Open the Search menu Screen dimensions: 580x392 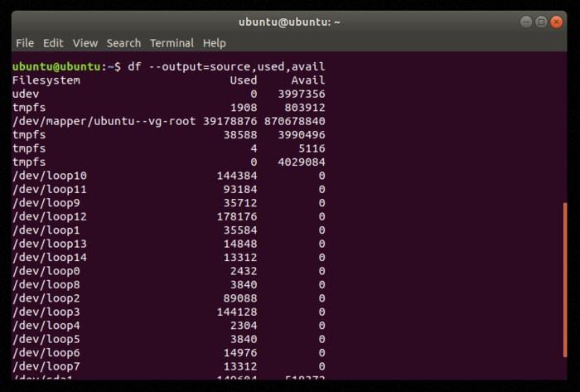123,43
